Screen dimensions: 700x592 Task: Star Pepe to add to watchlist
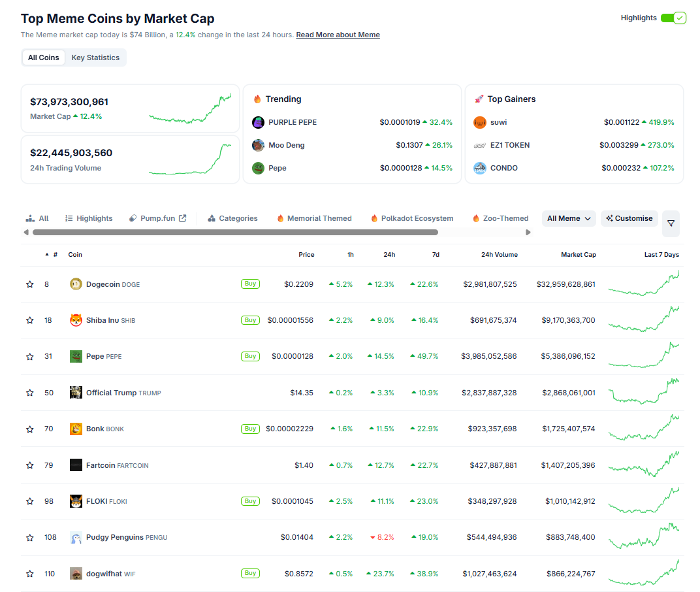coord(30,357)
